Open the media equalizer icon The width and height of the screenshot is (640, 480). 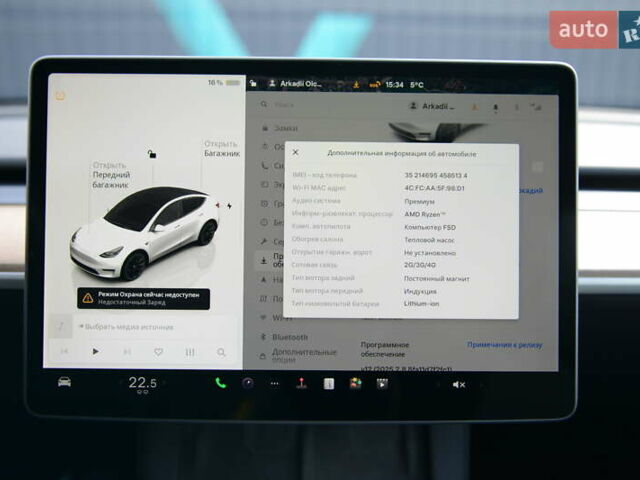(190, 352)
